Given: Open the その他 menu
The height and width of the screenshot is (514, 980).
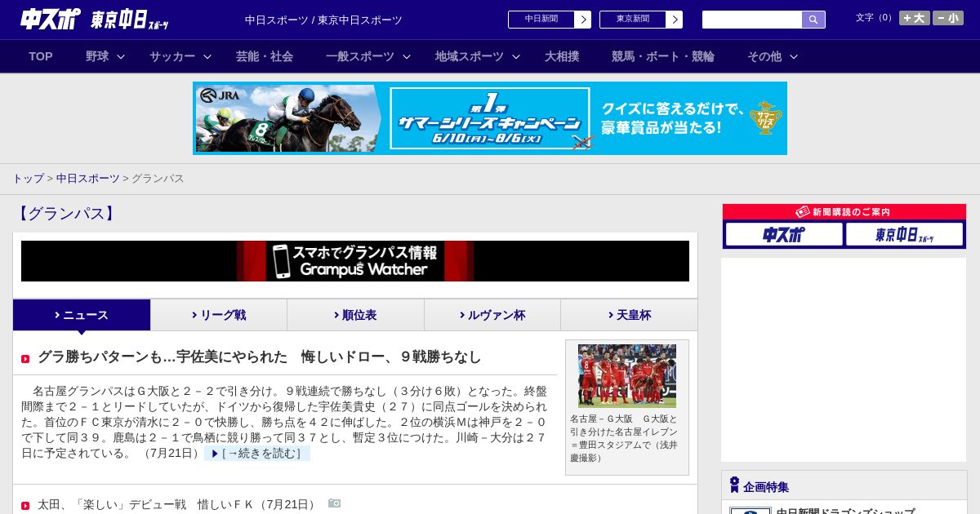Looking at the screenshot, I should click(764, 56).
